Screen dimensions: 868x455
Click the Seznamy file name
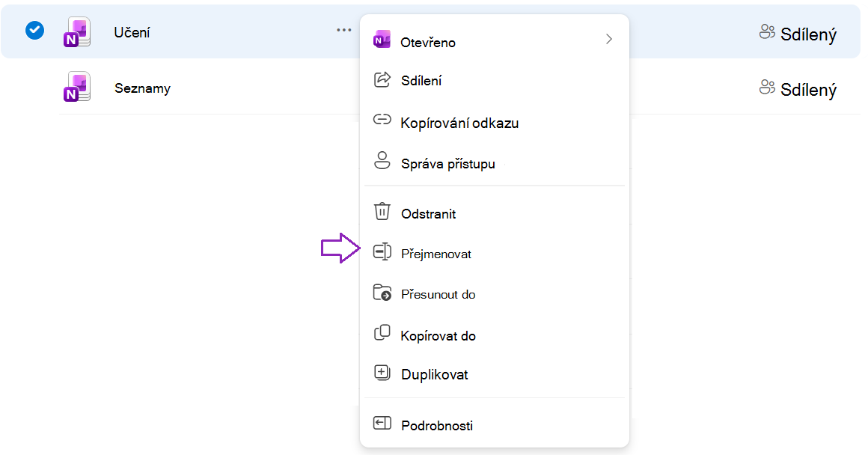pos(142,88)
